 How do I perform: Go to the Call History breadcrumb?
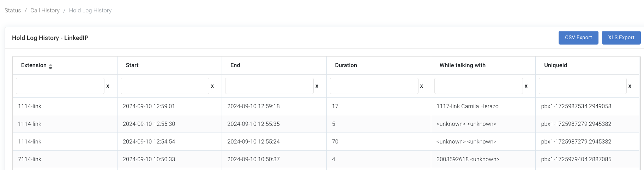pos(45,11)
